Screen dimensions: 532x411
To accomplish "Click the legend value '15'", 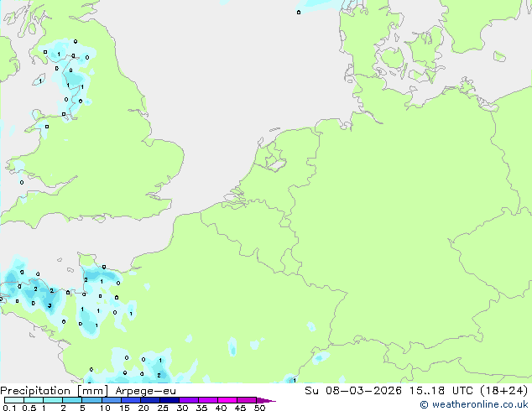I will (124, 408).
